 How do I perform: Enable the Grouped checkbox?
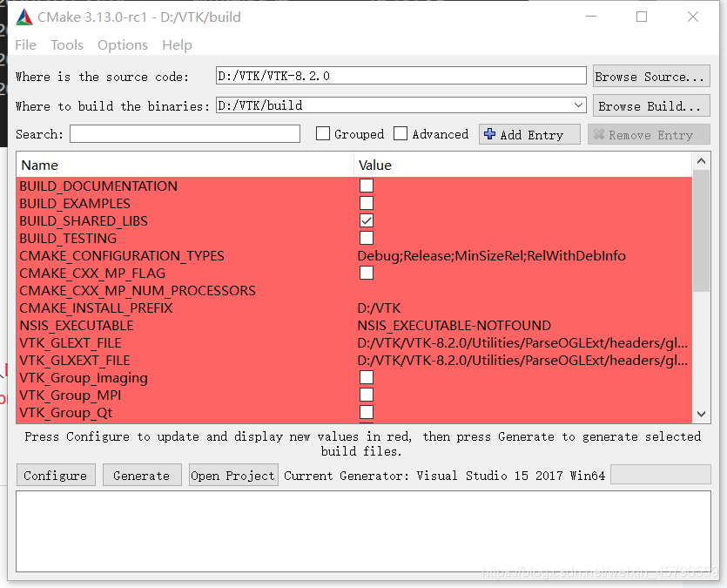(323, 133)
